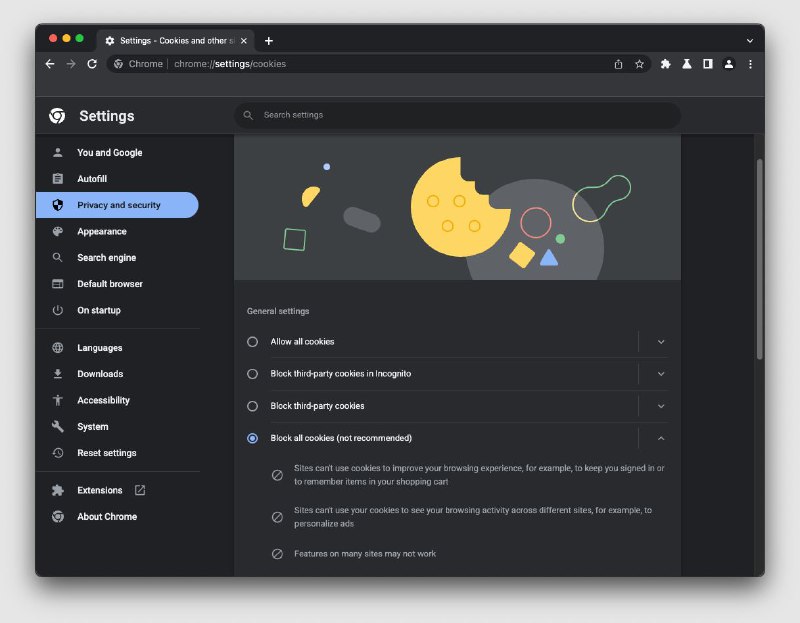Reload the page with the refresh icon

(92, 64)
